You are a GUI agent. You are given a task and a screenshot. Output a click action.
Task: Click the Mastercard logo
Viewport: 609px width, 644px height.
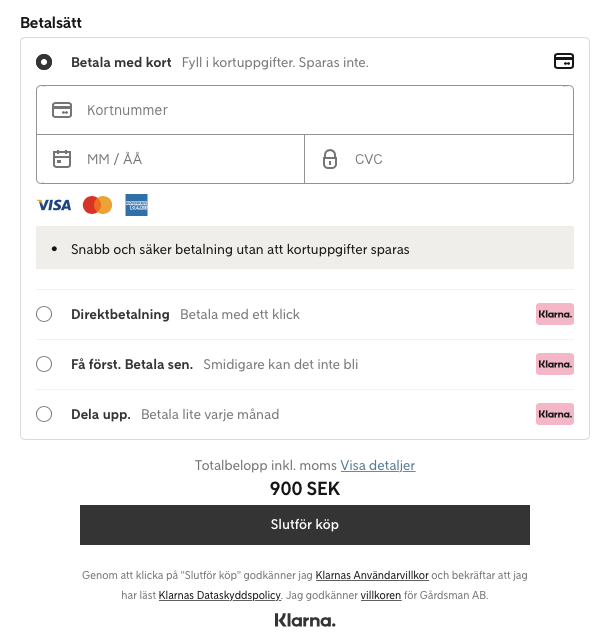point(97,205)
